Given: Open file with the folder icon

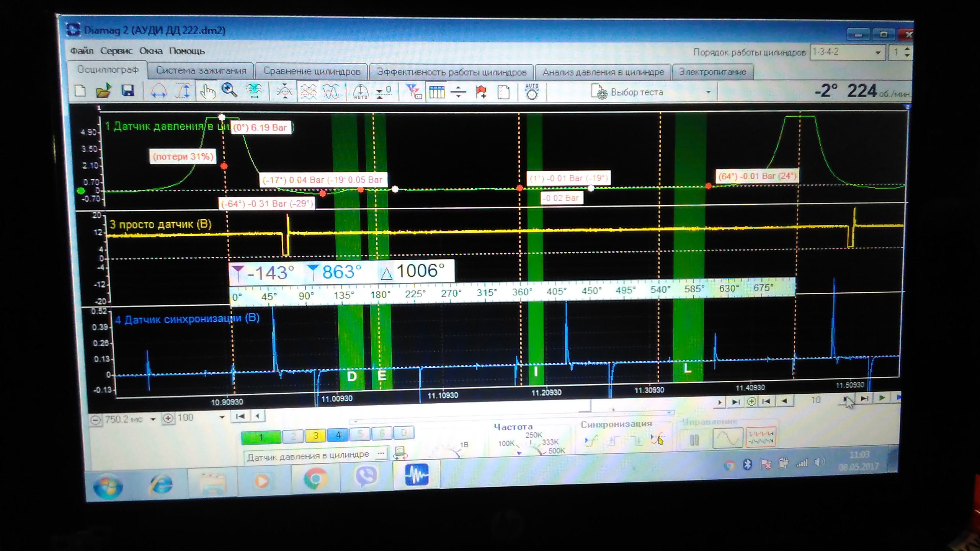Looking at the screenshot, I should point(103,91).
